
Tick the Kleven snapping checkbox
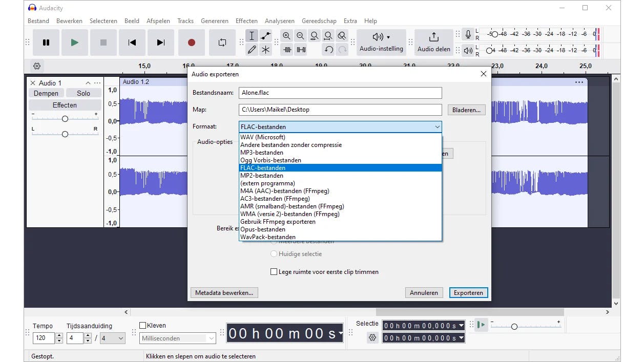tap(143, 326)
